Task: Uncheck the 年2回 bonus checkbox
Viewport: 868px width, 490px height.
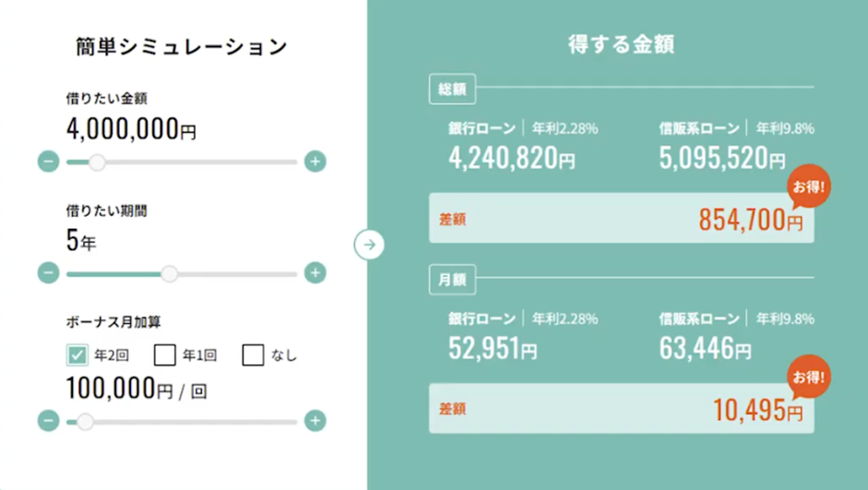Action: pos(77,354)
